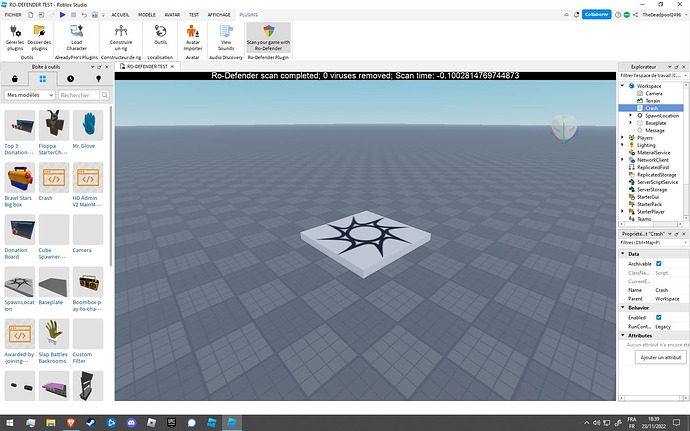Viewport: 690px width, 431px height.
Task: Select ServerScriptService in Explorer
Action: click(657, 182)
